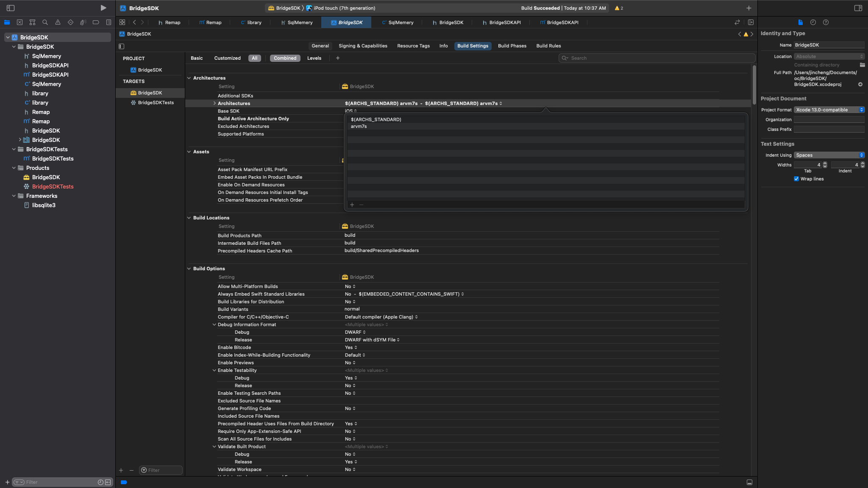
Task: Click the Run build play button
Action: 103,8
